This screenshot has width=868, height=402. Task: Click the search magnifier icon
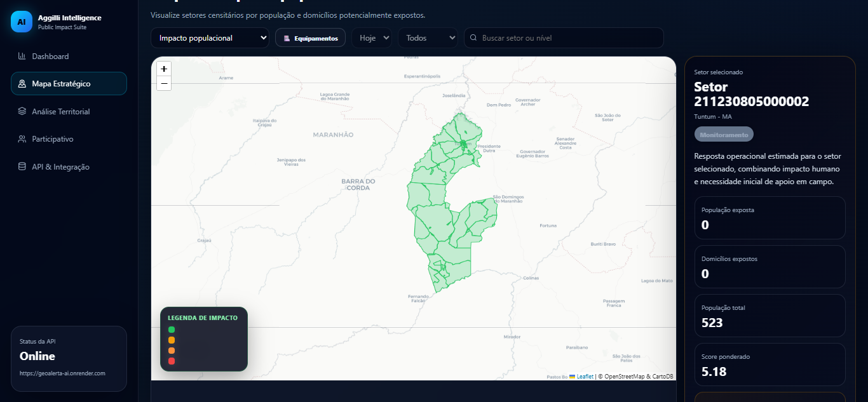pos(473,37)
